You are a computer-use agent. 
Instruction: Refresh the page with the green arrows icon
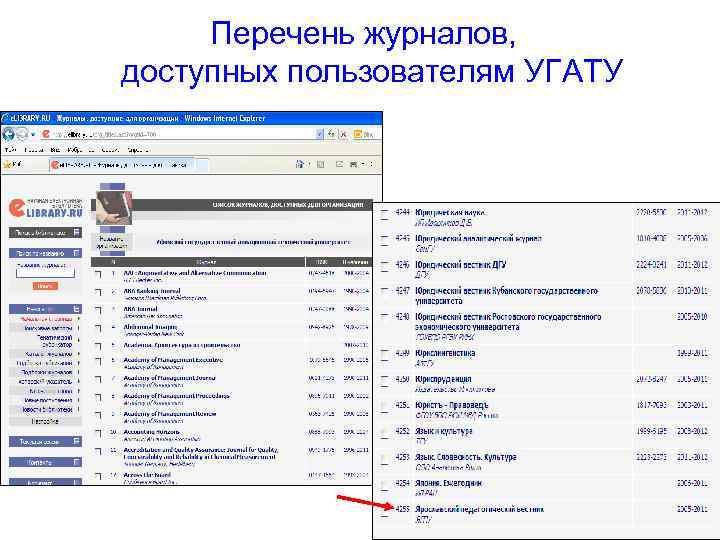331,134
